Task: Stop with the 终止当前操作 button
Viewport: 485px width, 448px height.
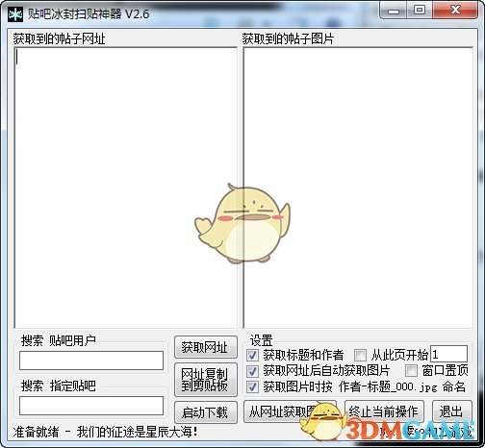Action: (384, 411)
